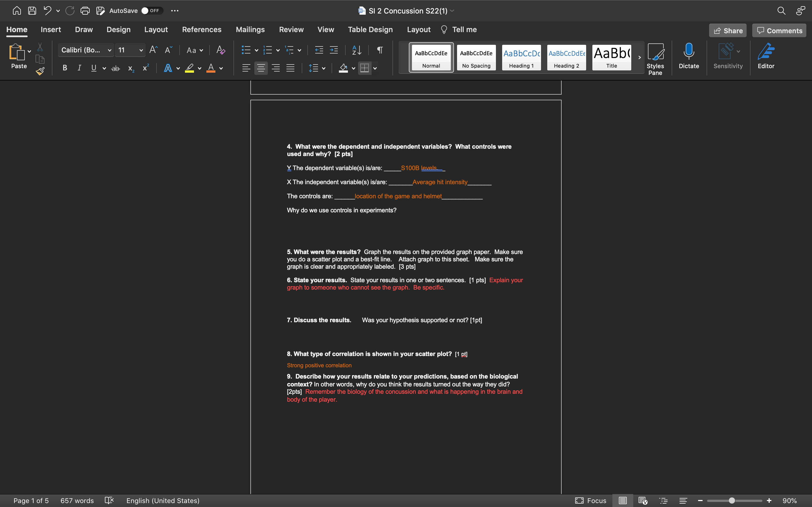Switch to the References tab
The width and height of the screenshot is (812, 507).
point(201,30)
